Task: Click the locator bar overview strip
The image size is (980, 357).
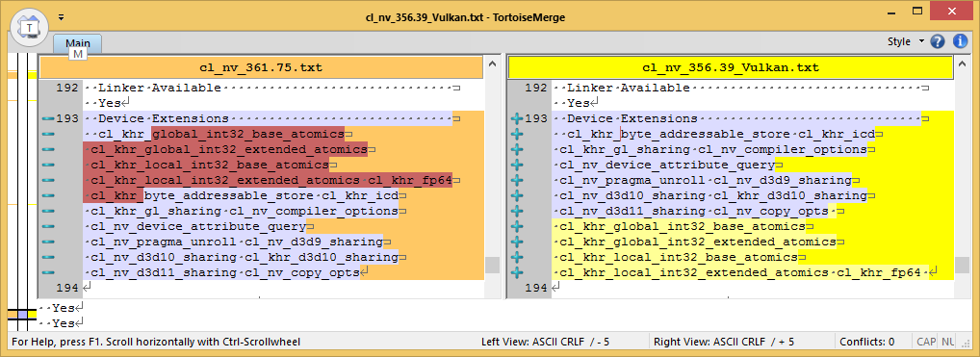Action: pyautogui.click(x=22, y=188)
